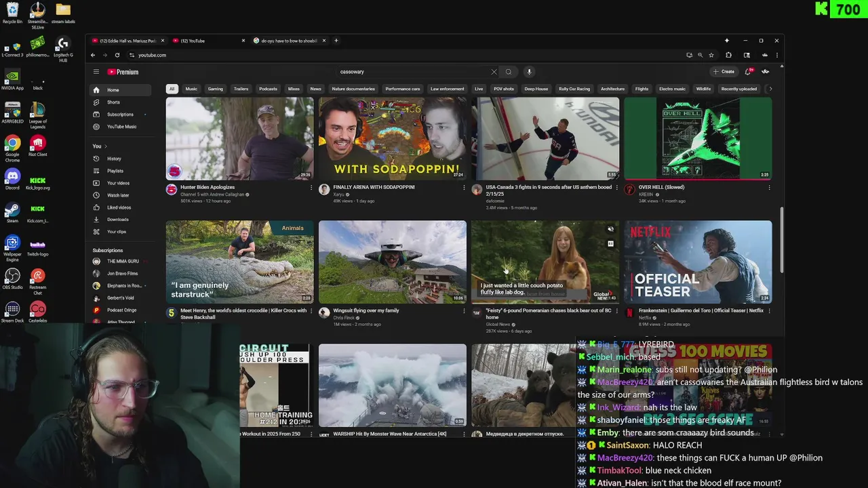Viewport: 868px width, 488px height.
Task: Select the 'Law enforcement' filter chip
Action: click(448, 89)
